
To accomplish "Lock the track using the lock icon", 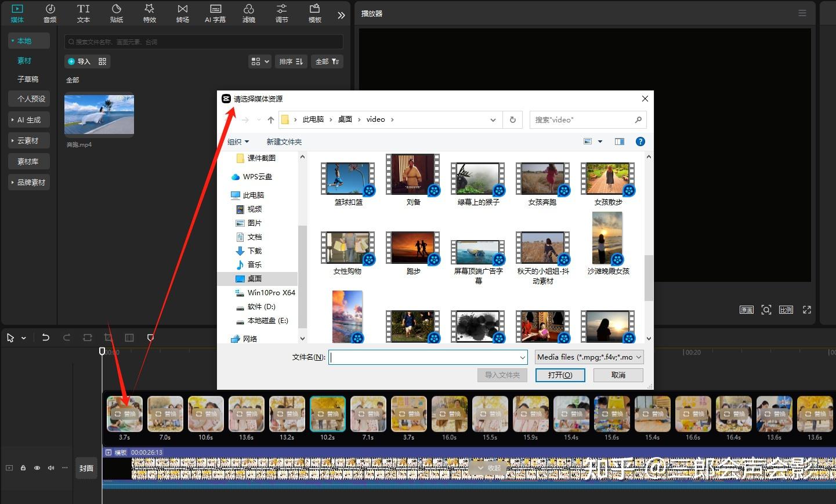I will 23,467.
